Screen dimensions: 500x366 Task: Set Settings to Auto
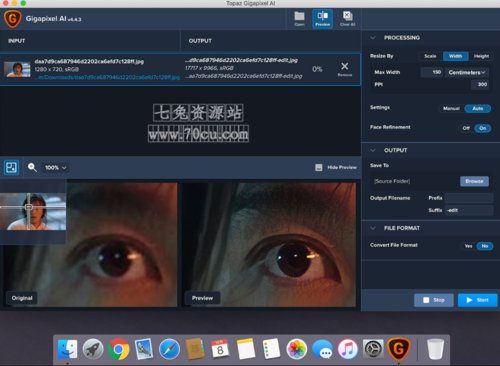pos(478,108)
